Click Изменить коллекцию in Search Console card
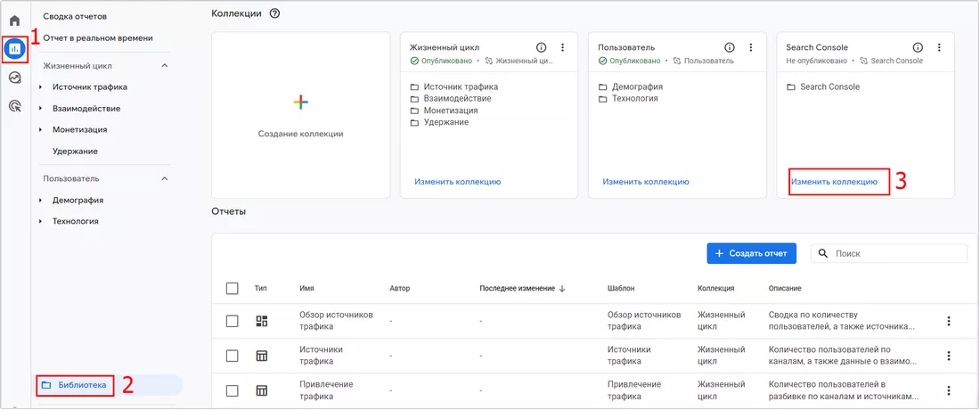The width and height of the screenshot is (980, 410). pyautogui.click(x=835, y=182)
